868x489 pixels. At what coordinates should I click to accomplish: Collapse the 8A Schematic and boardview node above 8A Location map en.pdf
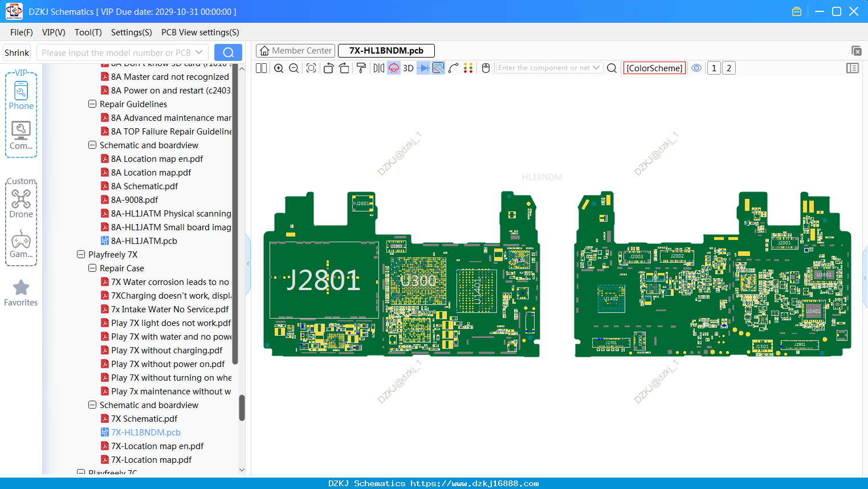pyautogui.click(x=92, y=145)
